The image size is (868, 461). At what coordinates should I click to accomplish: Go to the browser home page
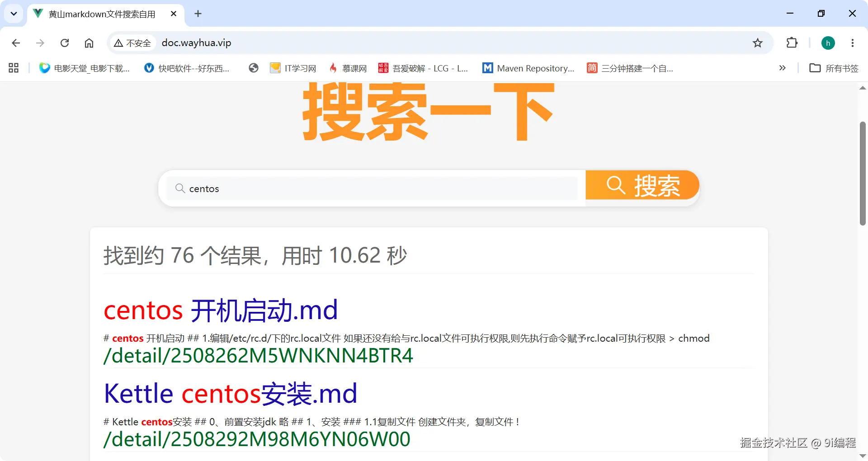point(89,43)
